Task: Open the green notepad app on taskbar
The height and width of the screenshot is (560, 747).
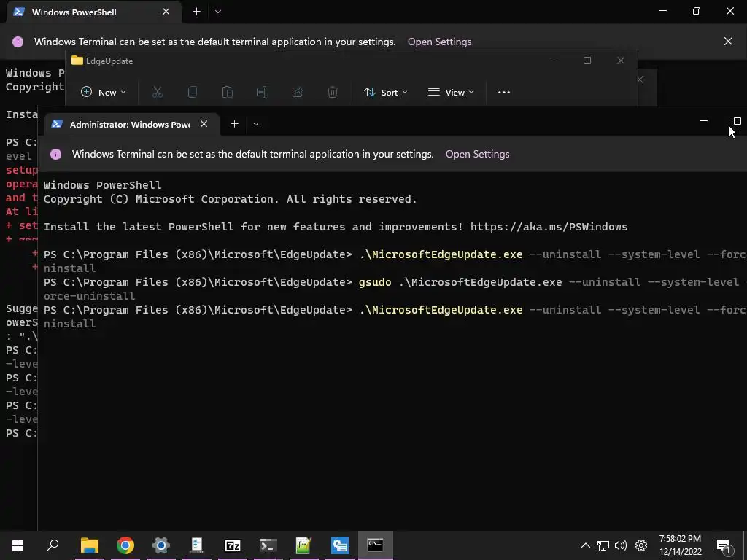Action: [x=303, y=545]
